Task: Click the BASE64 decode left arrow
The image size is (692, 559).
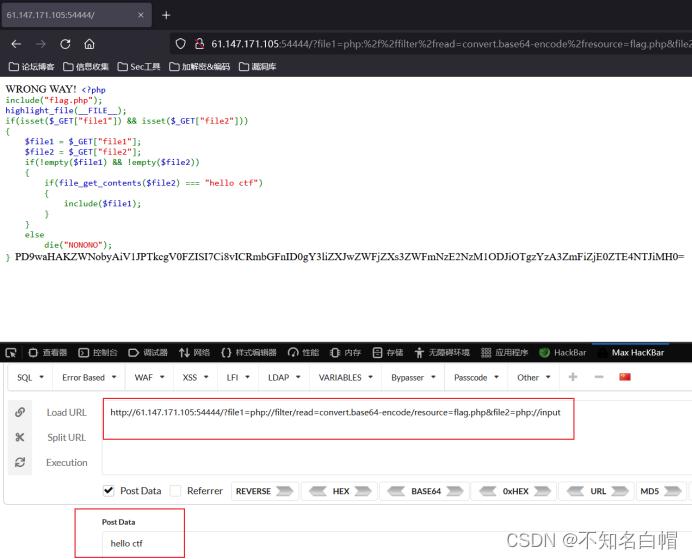Action: click(396, 491)
